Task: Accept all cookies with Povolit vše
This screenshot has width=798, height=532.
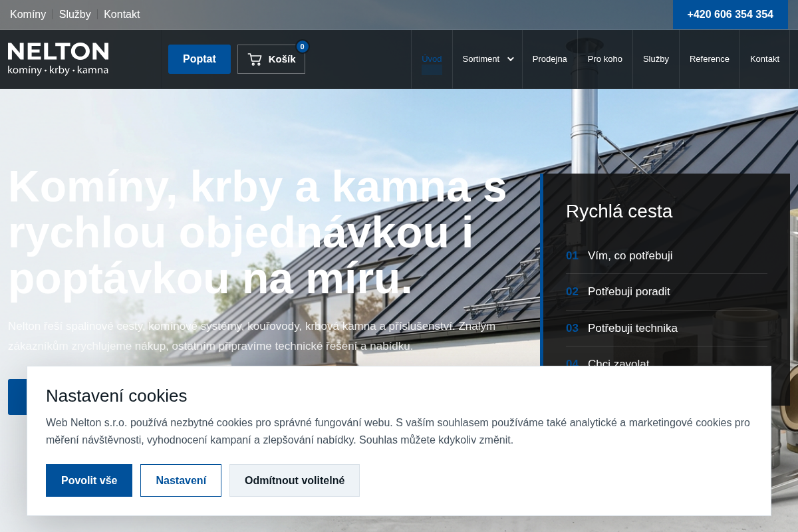Action: 89,480
